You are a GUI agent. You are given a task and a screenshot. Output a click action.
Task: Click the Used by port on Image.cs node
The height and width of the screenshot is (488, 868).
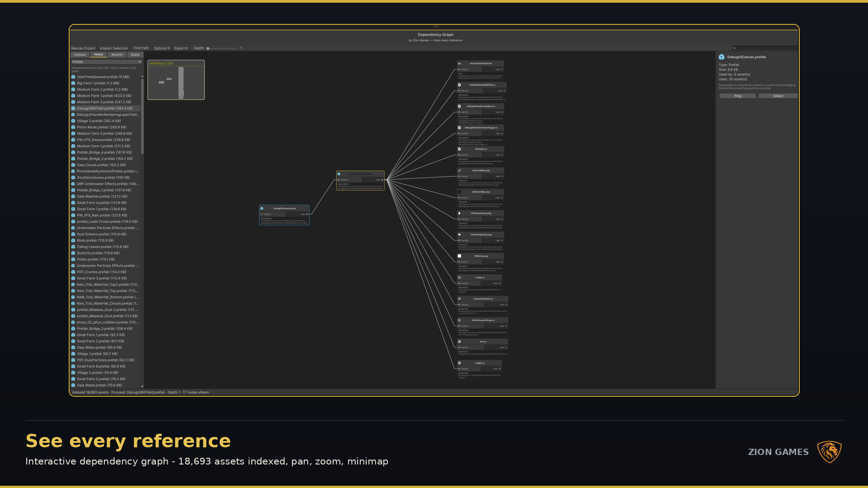click(459, 283)
